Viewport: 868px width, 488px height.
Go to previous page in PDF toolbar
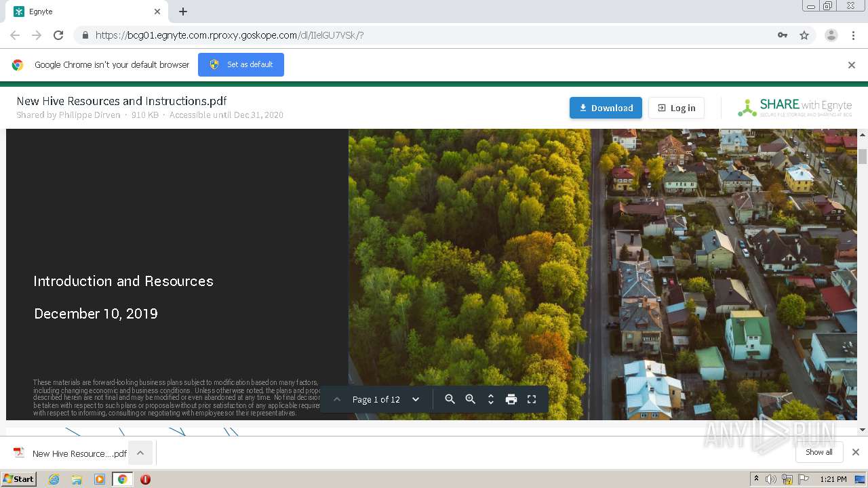tap(337, 399)
